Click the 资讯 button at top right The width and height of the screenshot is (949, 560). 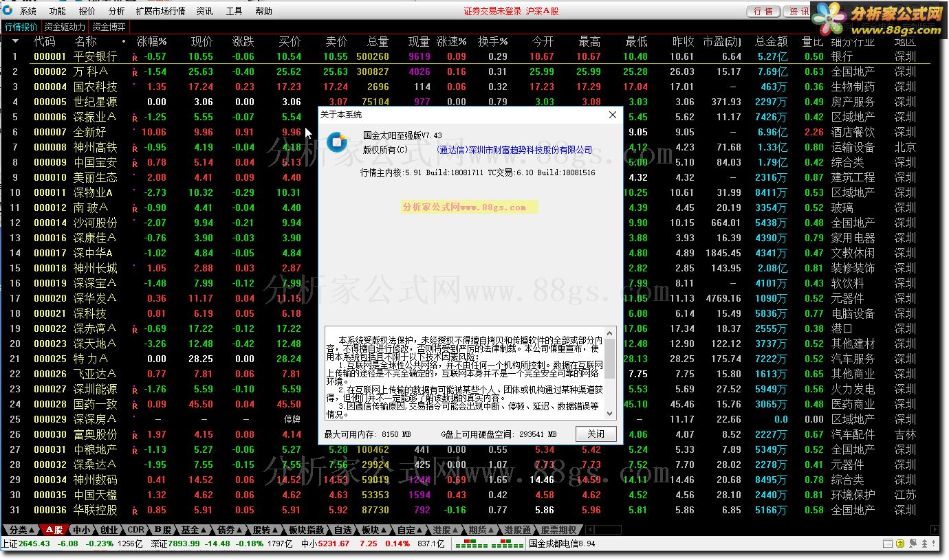(796, 11)
